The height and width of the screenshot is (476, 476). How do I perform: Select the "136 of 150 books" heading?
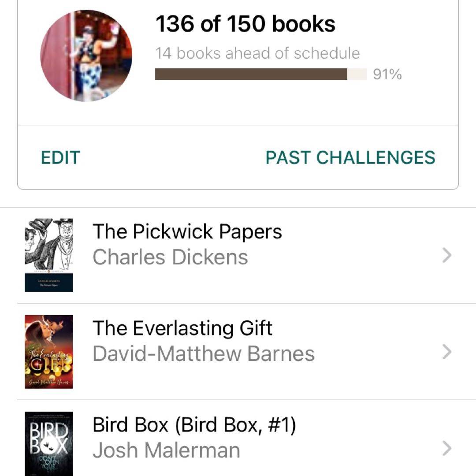(245, 24)
